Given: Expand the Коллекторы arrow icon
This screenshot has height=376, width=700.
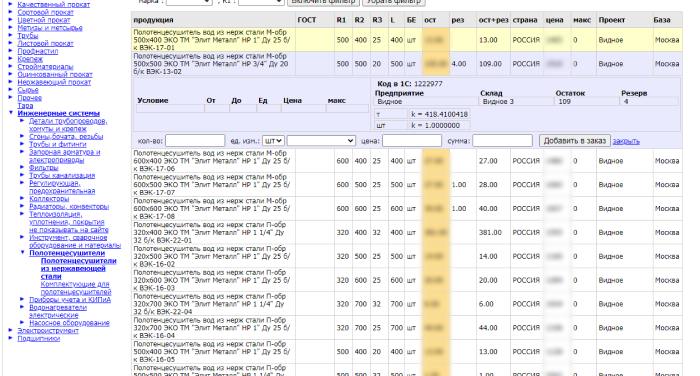Looking at the screenshot, I should pyautogui.click(x=22, y=198).
